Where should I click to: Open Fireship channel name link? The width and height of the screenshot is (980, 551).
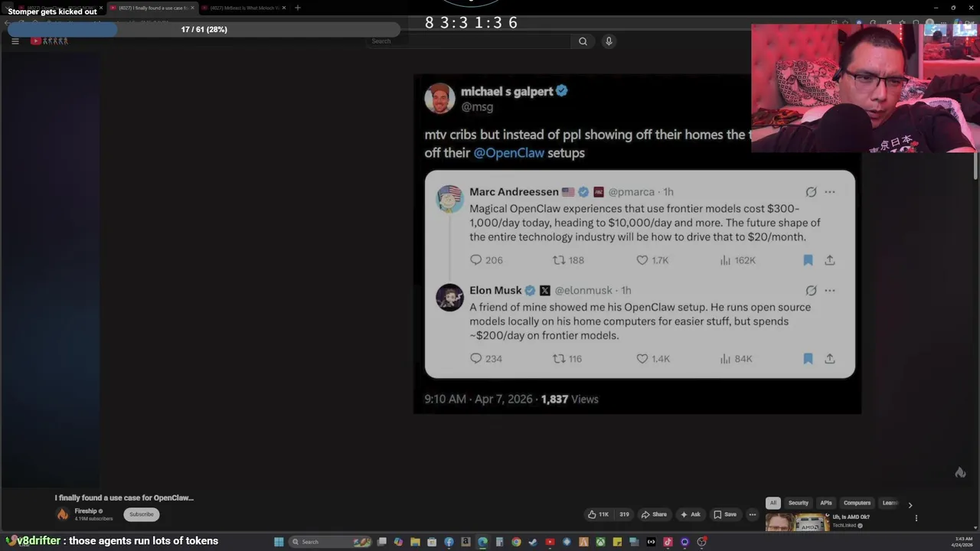(x=86, y=511)
